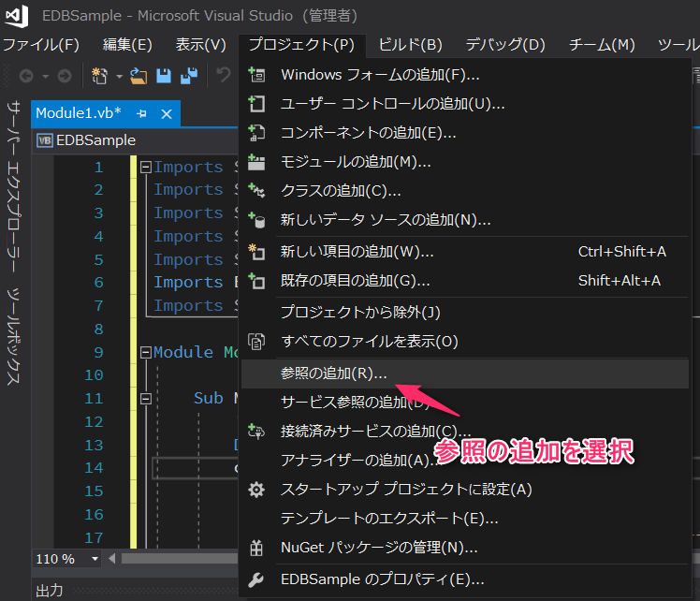The height and width of the screenshot is (601, 700).
Task: Click the Visual Studio logo icon
Action: coord(18,17)
